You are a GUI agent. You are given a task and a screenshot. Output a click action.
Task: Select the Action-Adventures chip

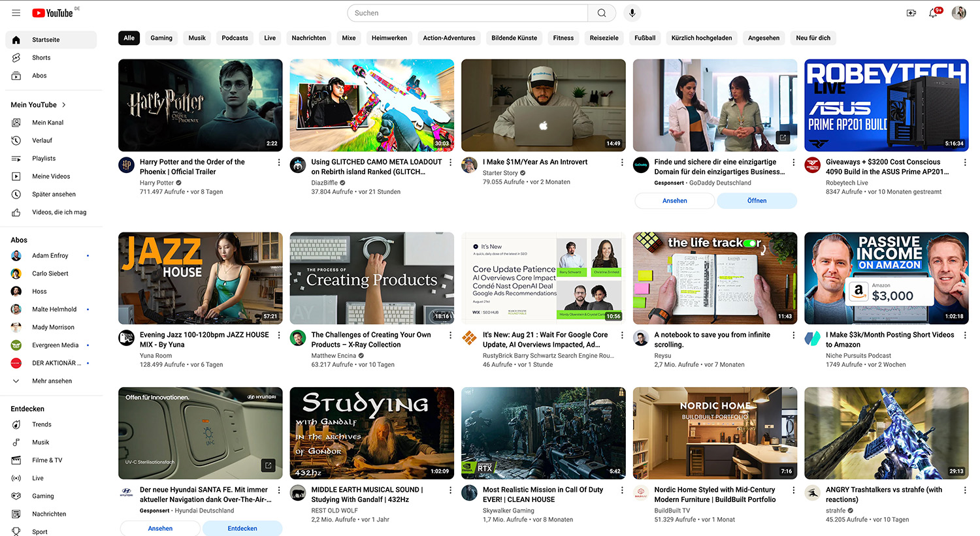pos(449,38)
